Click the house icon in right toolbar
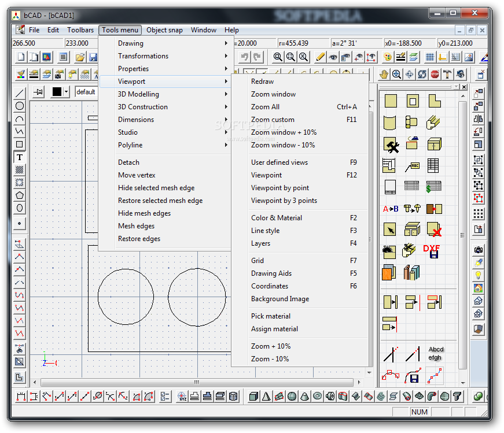 [479, 288]
